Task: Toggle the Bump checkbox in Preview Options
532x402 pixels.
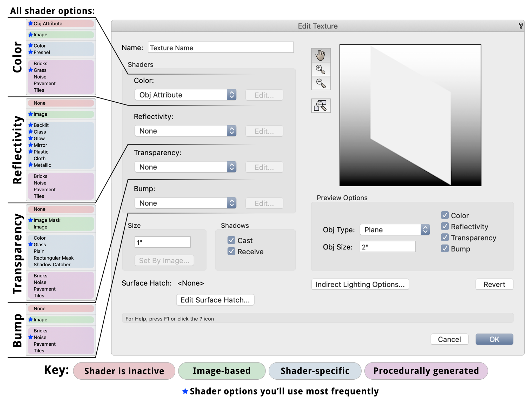Action: point(445,249)
